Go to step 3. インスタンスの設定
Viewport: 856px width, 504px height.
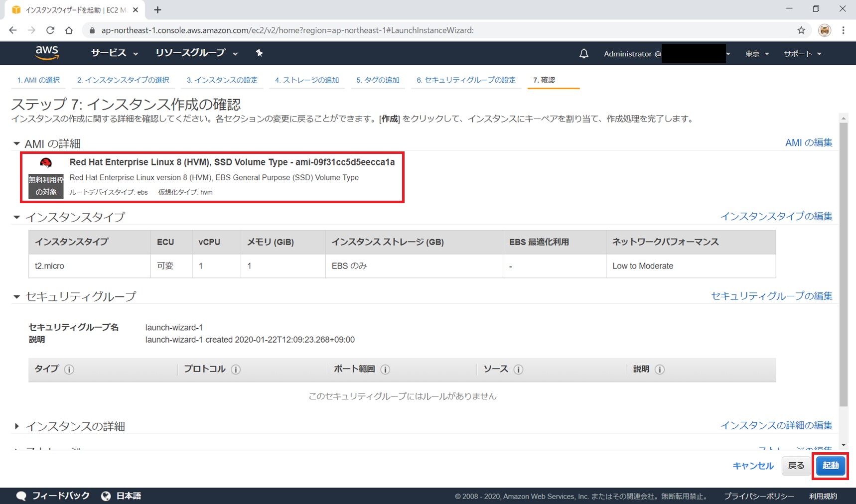222,80
